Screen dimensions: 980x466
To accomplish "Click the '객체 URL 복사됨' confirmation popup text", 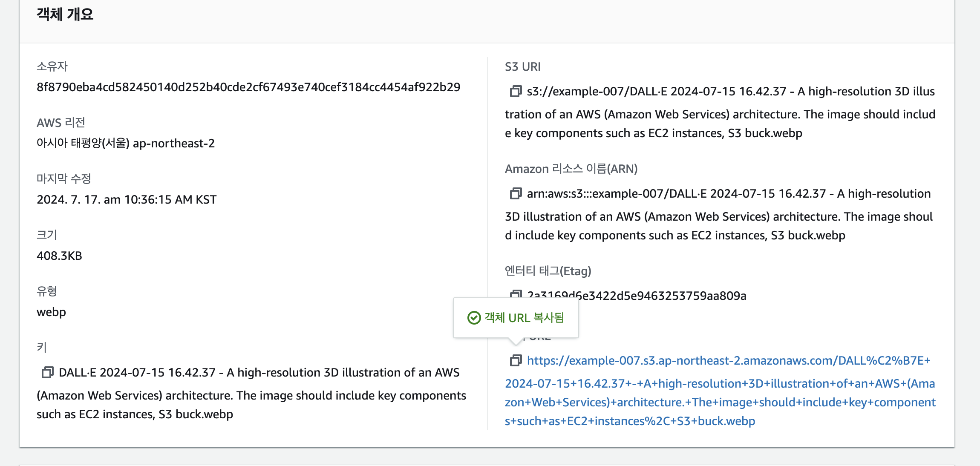I will [x=524, y=318].
